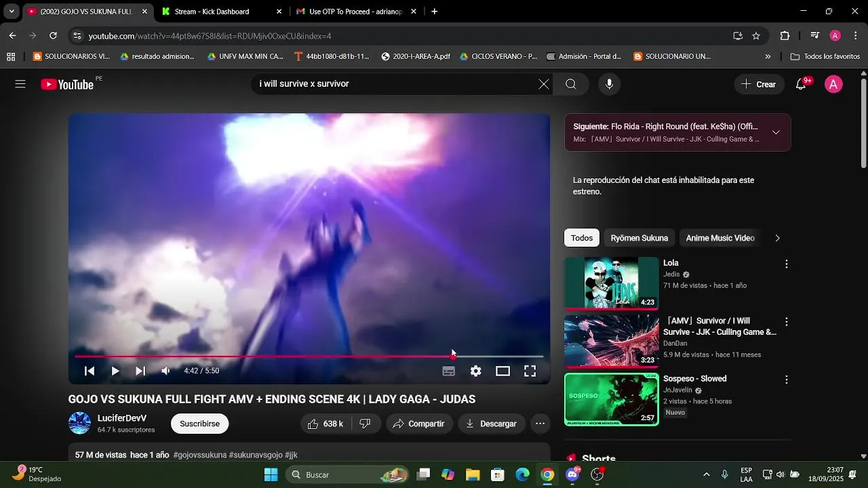Show hidden system tray icons

[706, 474]
